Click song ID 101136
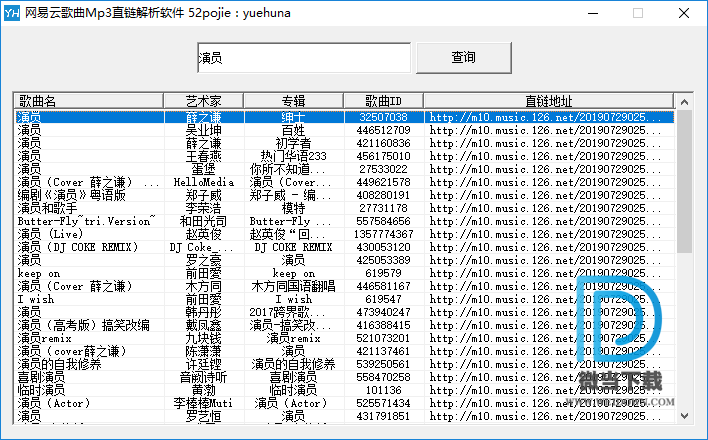 pos(383,390)
